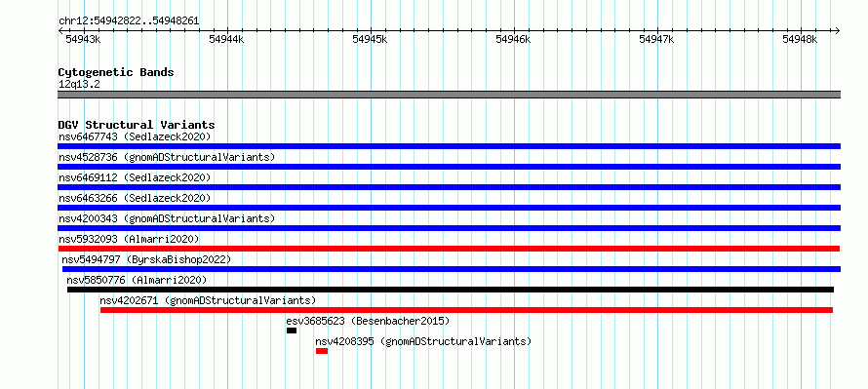Click the small red nsv4208395 feature

click(322, 351)
